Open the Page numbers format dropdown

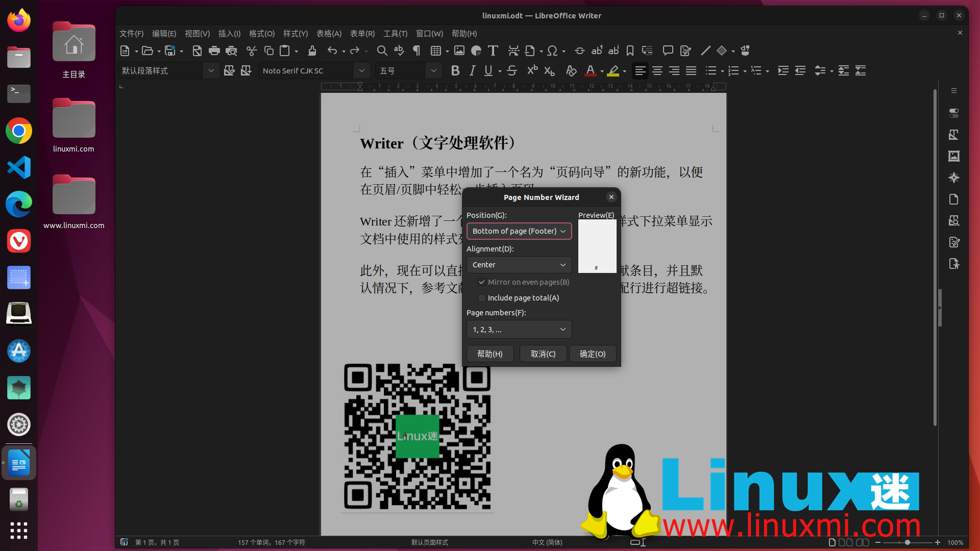click(x=519, y=330)
